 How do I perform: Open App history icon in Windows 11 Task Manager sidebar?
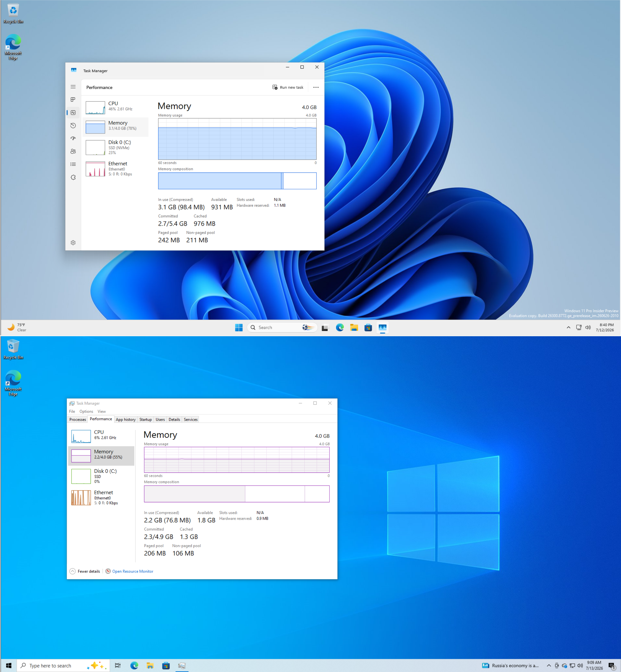[x=73, y=125]
